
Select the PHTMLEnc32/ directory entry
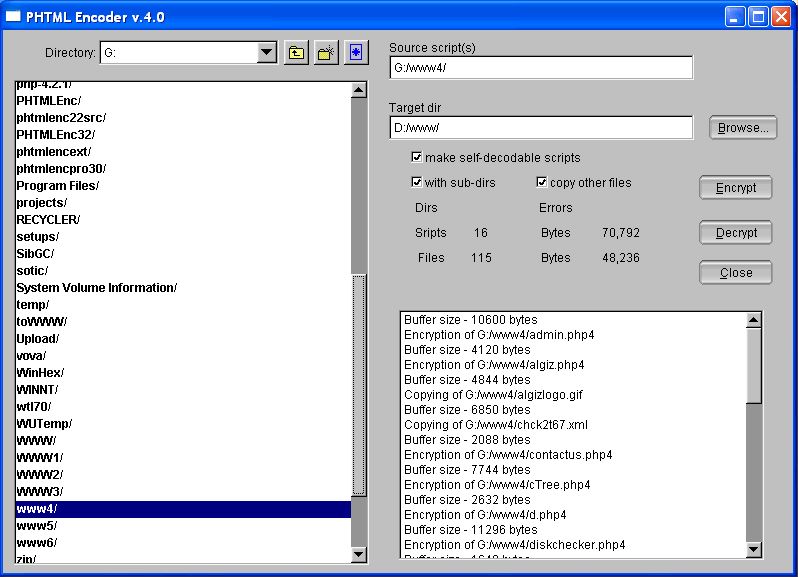[55, 135]
